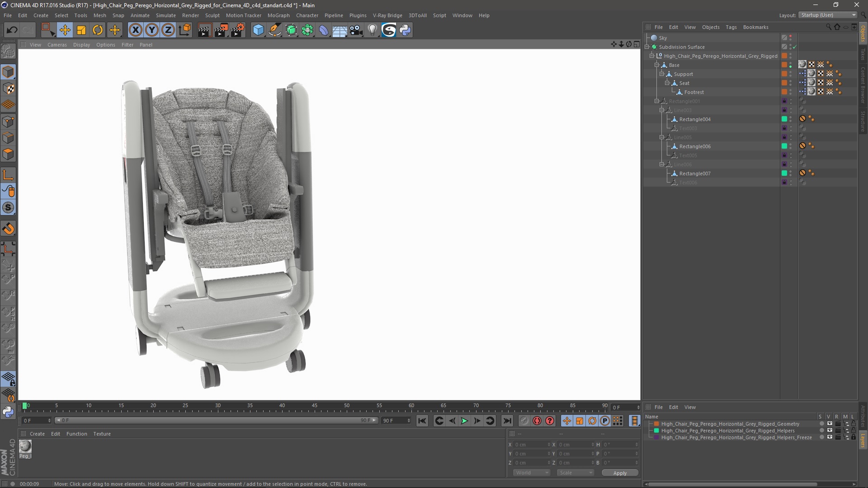This screenshot has height=488, width=868.
Task: Add a deformer (Bend) icon
Action: [324, 30]
